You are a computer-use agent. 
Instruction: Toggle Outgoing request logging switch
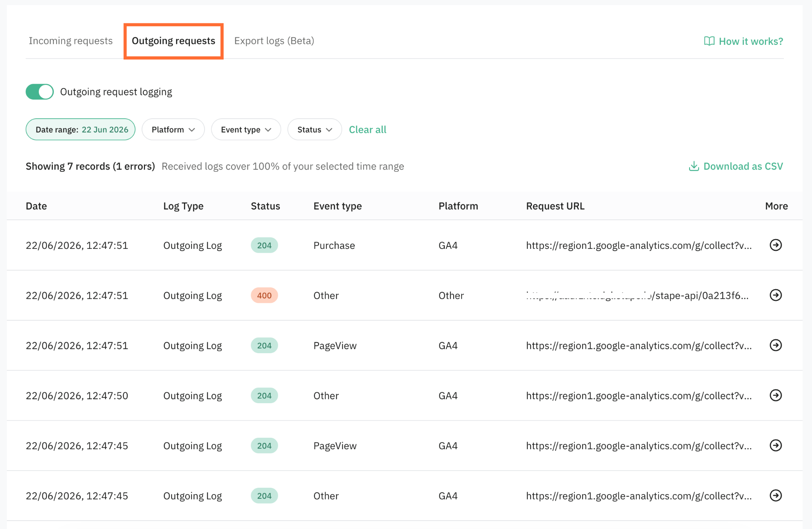click(x=40, y=92)
